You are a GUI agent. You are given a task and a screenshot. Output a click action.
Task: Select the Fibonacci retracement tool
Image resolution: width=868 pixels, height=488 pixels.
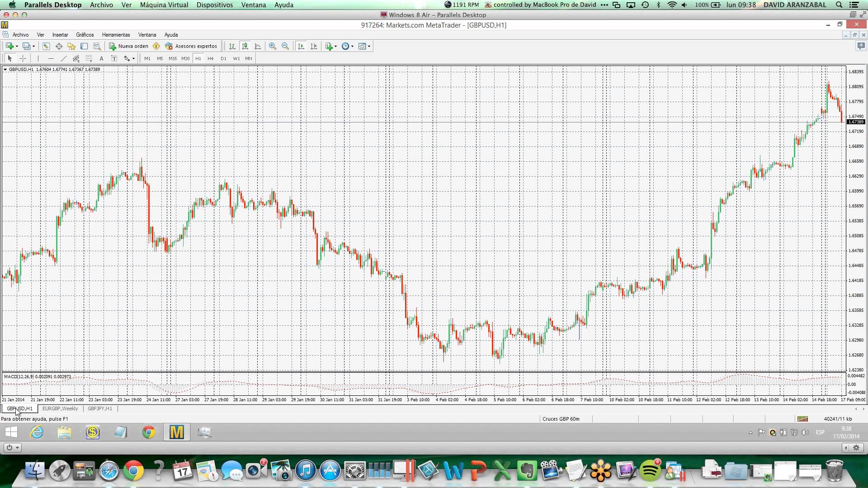[x=89, y=58]
